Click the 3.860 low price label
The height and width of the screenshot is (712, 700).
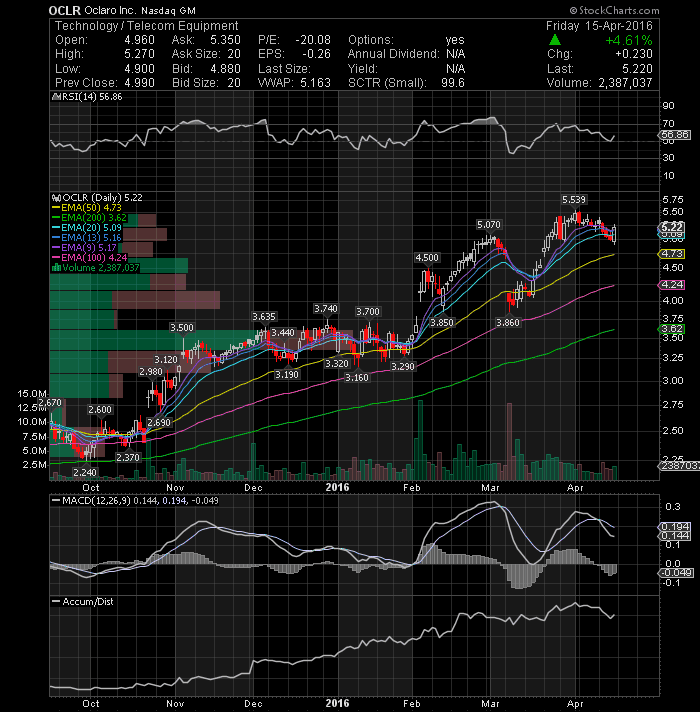[x=508, y=323]
